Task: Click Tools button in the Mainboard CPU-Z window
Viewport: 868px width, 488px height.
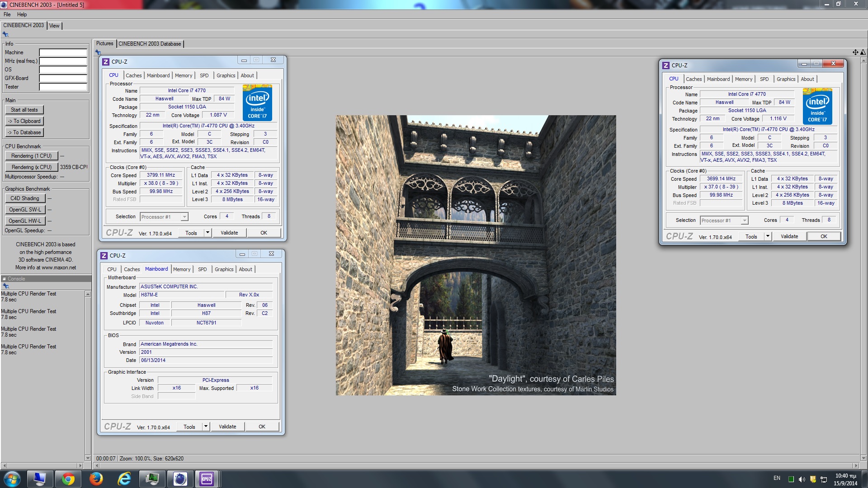Action: [x=189, y=427]
